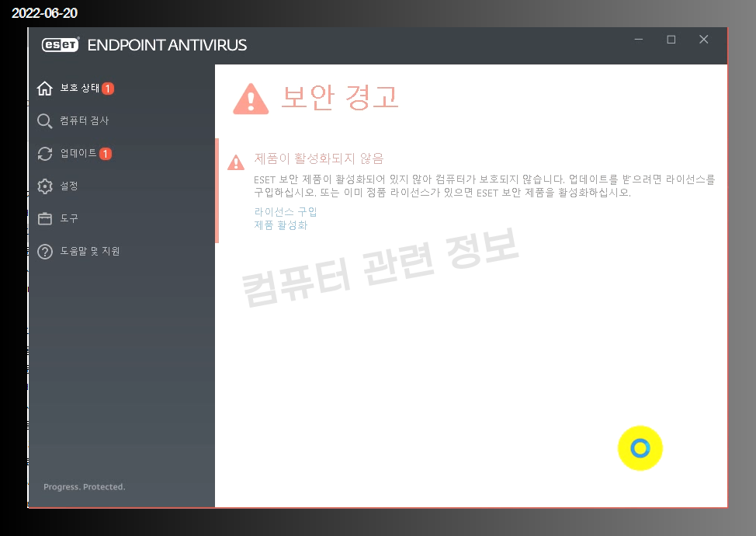Click the large 보안 경고 warning triangle
Image resolution: width=756 pixels, height=536 pixels.
click(251, 99)
